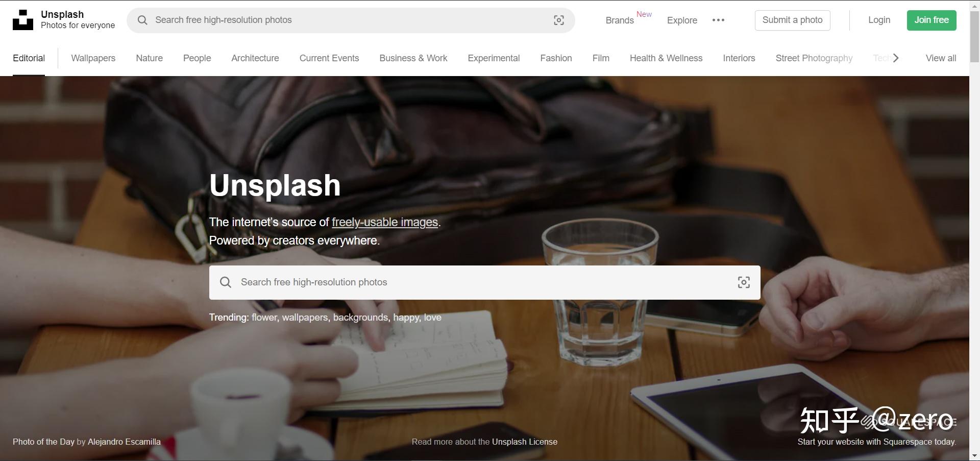The image size is (980, 461).
Task: Open the Brands link in the header
Action: tap(620, 20)
